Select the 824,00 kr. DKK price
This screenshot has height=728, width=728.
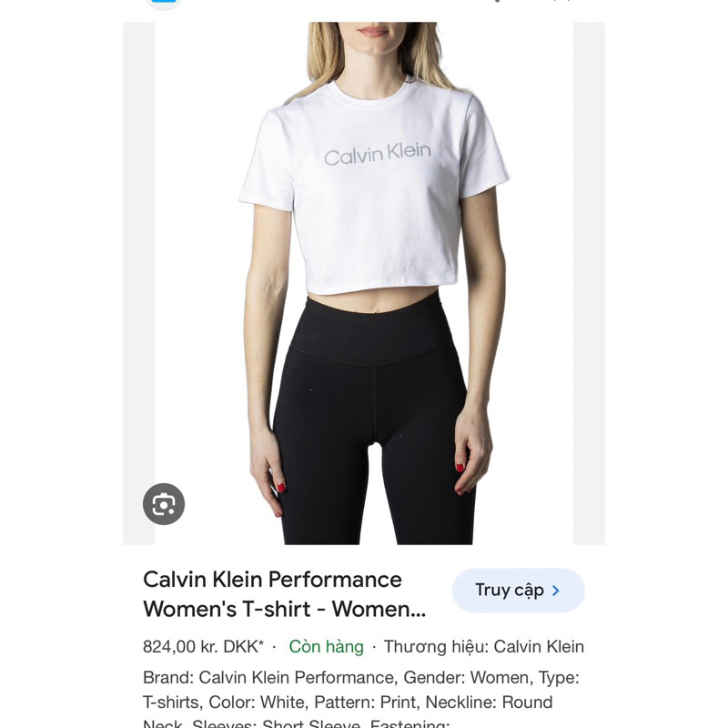pyautogui.click(x=200, y=646)
